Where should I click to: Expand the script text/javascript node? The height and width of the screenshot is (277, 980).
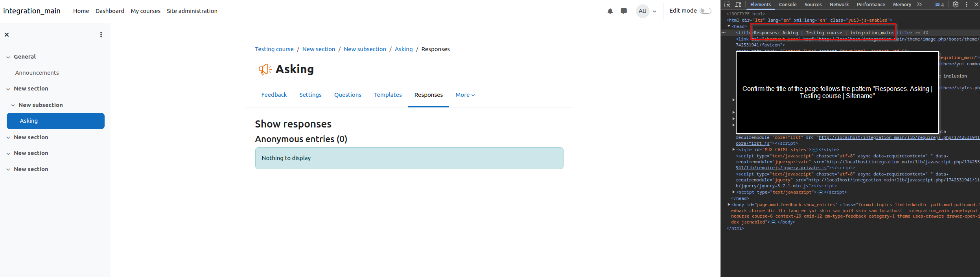click(x=733, y=192)
